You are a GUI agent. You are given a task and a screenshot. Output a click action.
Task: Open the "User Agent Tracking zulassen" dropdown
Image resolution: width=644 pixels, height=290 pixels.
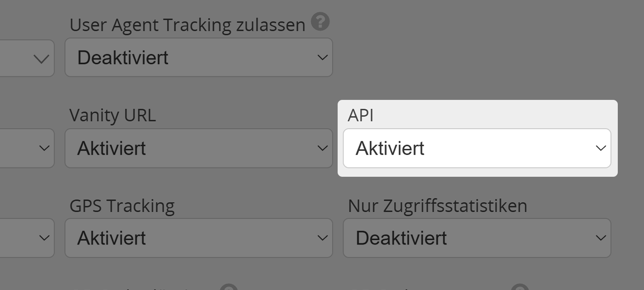tap(198, 57)
